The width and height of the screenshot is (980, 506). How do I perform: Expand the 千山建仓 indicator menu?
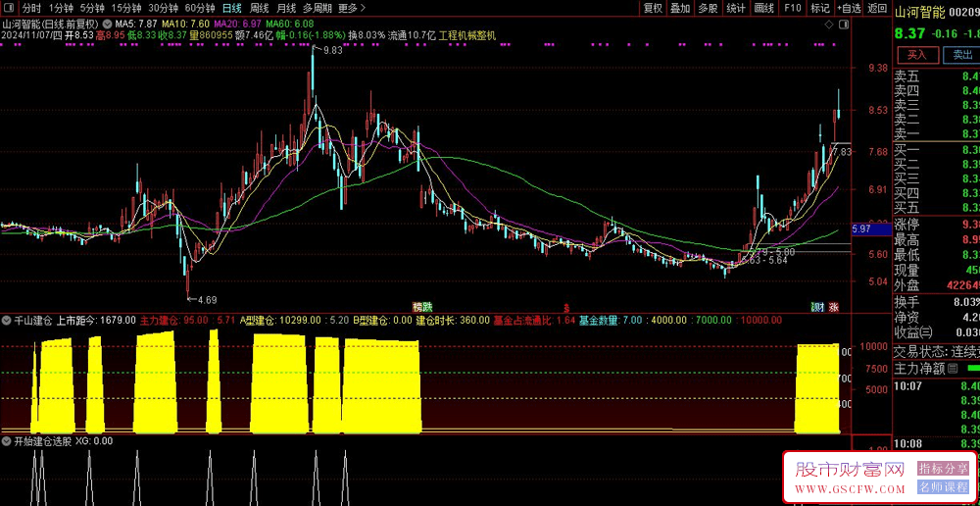pos(6,321)
